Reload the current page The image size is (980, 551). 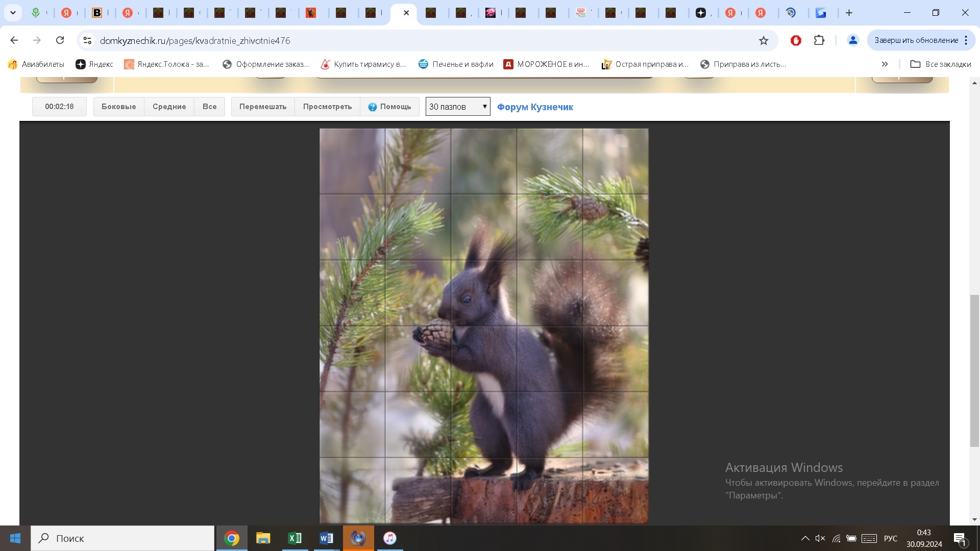click(60, 40)
